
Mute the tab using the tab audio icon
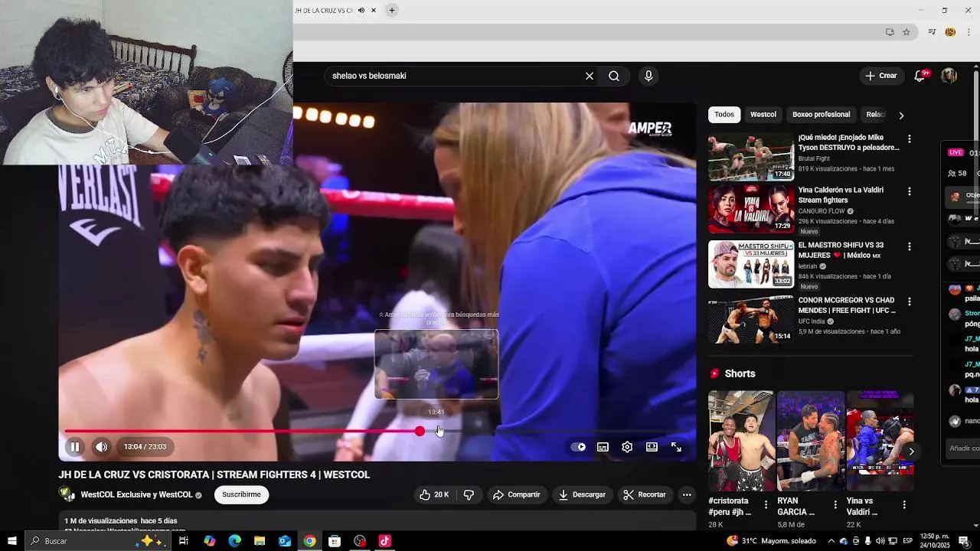361,10
